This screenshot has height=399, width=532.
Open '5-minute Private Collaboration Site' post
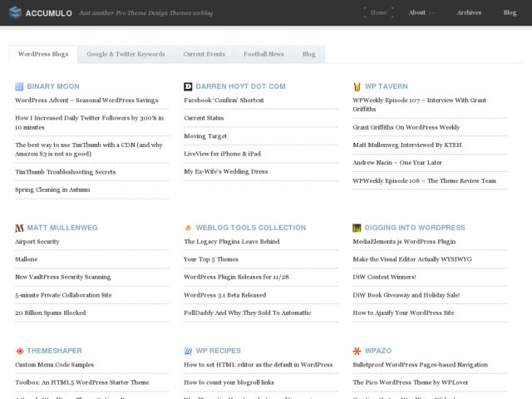coord(63,295)
